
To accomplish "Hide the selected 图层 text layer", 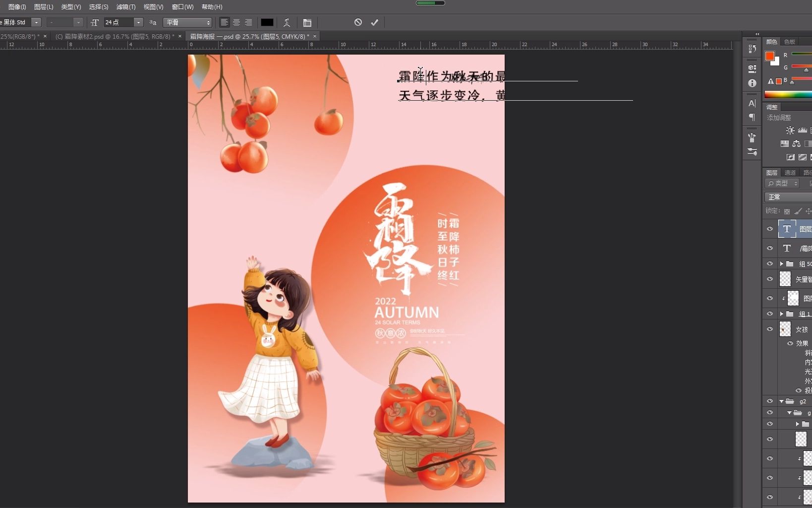I will (x=770, y=229).
